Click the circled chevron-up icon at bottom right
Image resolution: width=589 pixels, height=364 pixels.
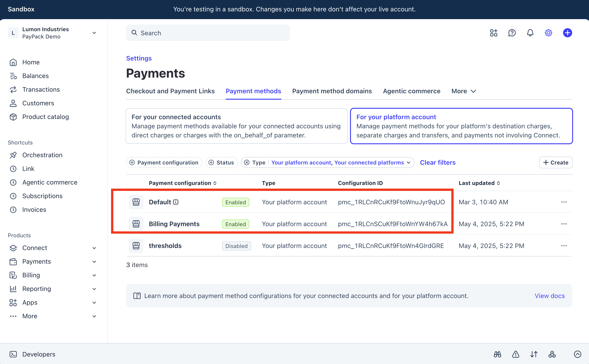point(577,354)
